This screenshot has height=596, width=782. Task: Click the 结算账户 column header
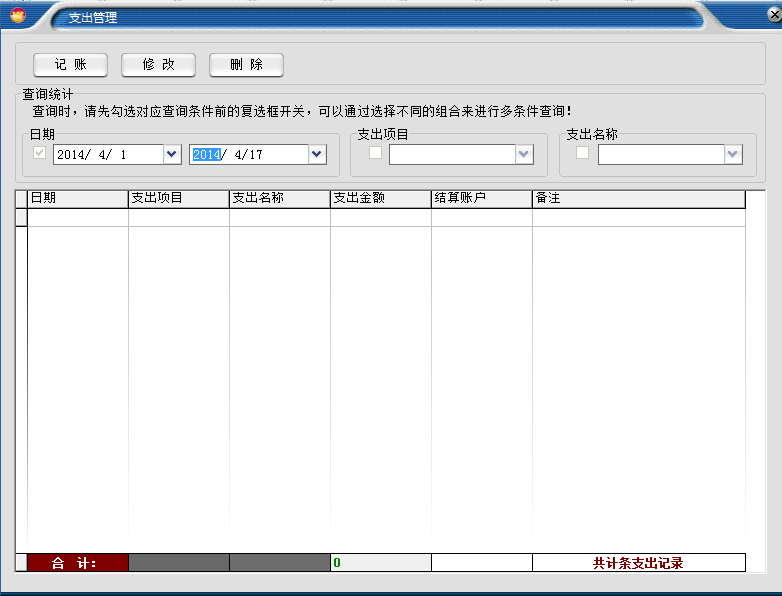tap(481, 198)
